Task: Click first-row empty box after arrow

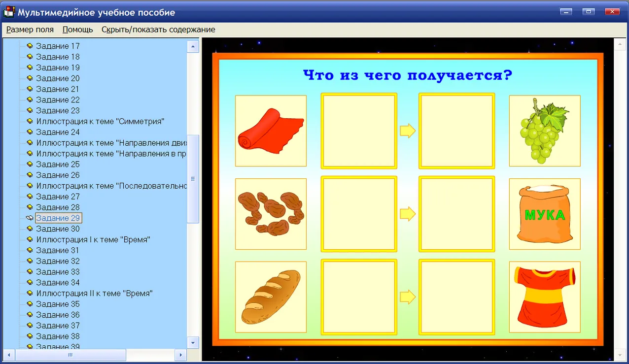Action: (456, 131)
